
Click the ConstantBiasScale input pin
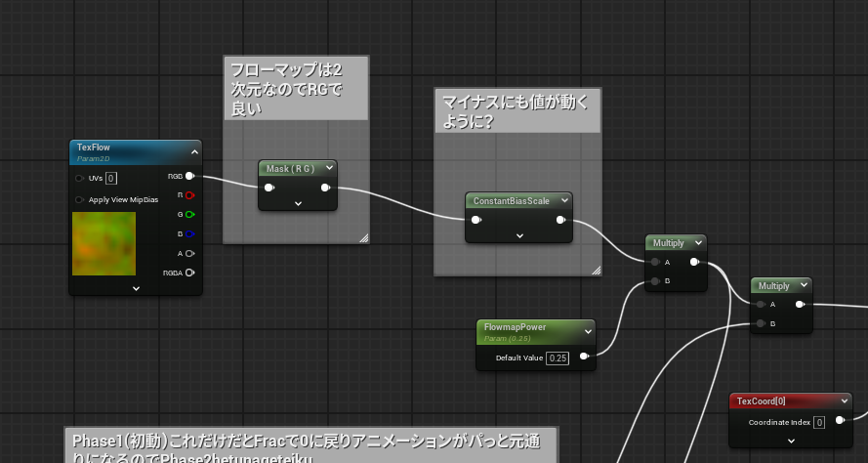475,220
